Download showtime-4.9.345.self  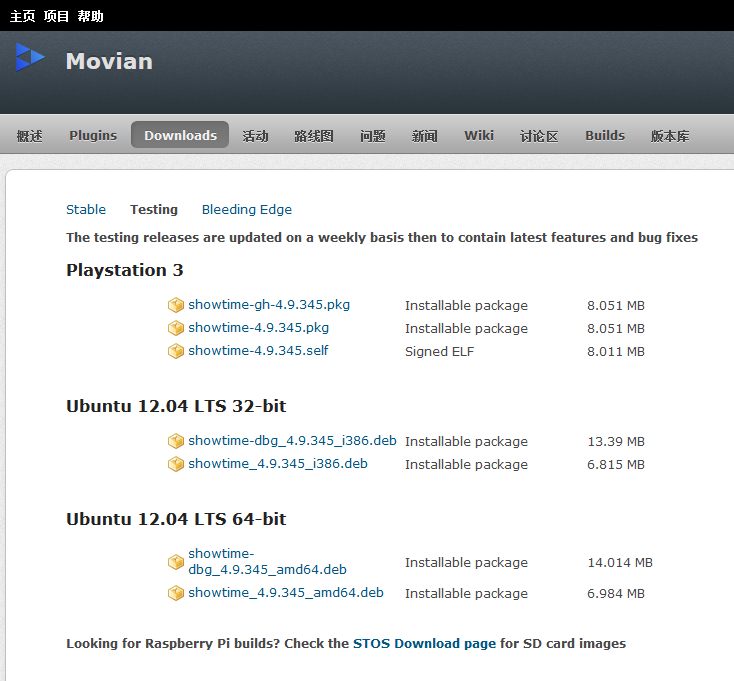pos(258,351)
